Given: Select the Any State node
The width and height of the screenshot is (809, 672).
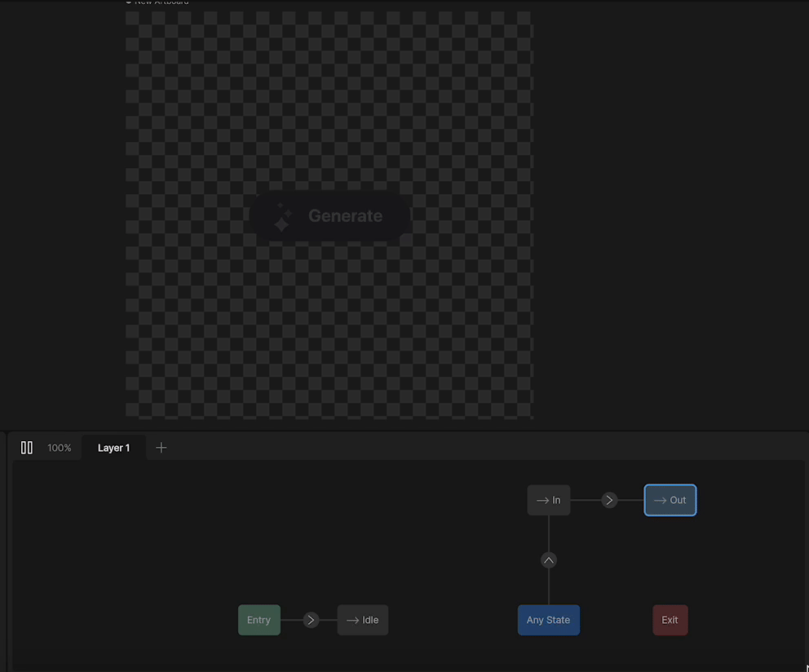Looking at the screenshot, I should tap(549, 620).
